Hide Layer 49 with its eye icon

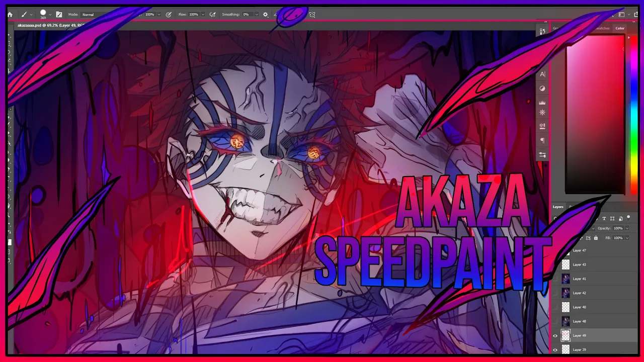(x=555, y=335)
